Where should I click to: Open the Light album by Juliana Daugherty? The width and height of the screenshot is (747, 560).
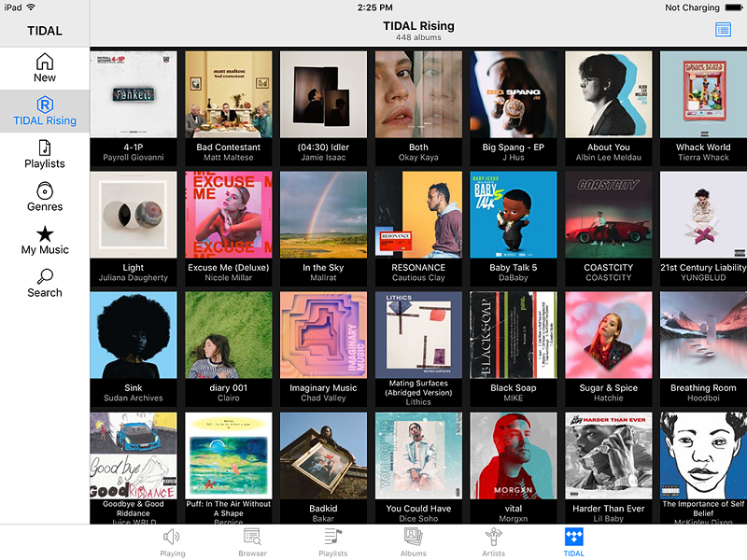[x=134, y=215]
